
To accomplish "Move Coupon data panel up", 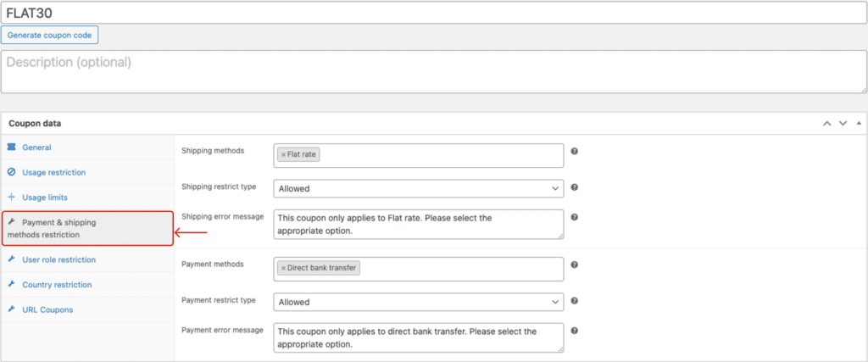I will pos(827,124).
